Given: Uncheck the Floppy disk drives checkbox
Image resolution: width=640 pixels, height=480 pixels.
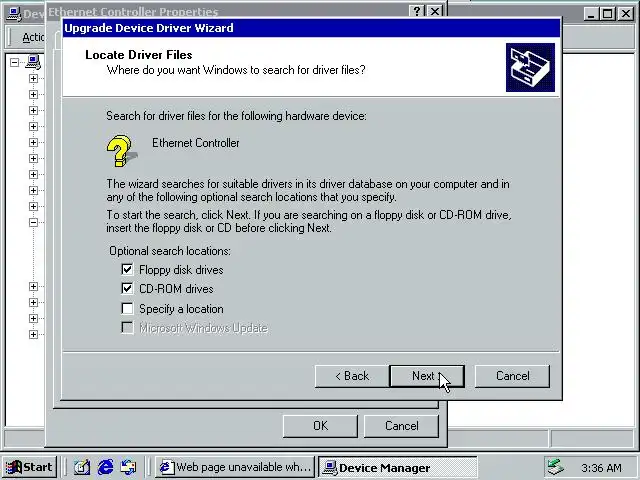Looking at the screenshot, I should click(127, 269).
